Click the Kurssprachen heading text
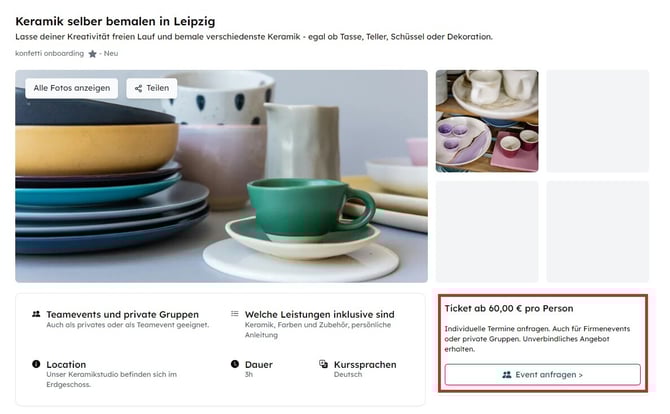This screenshot has width=670, height=414. [x=364, y=365]
